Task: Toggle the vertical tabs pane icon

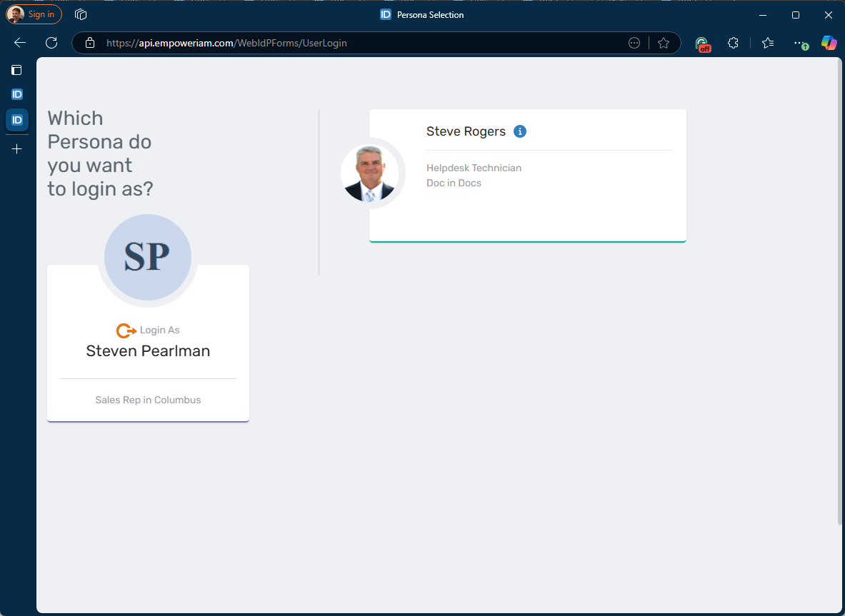Action: (x=17, y=70)
